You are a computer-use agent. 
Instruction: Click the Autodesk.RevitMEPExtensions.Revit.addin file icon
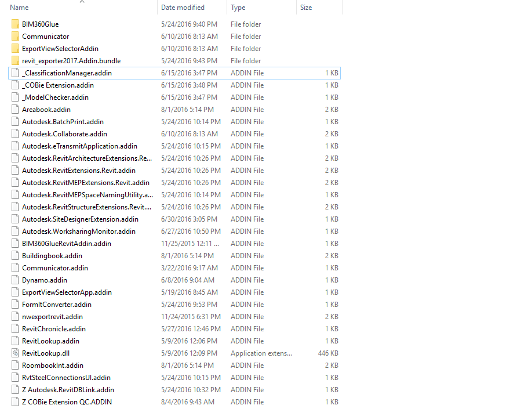tap(15, 183)
